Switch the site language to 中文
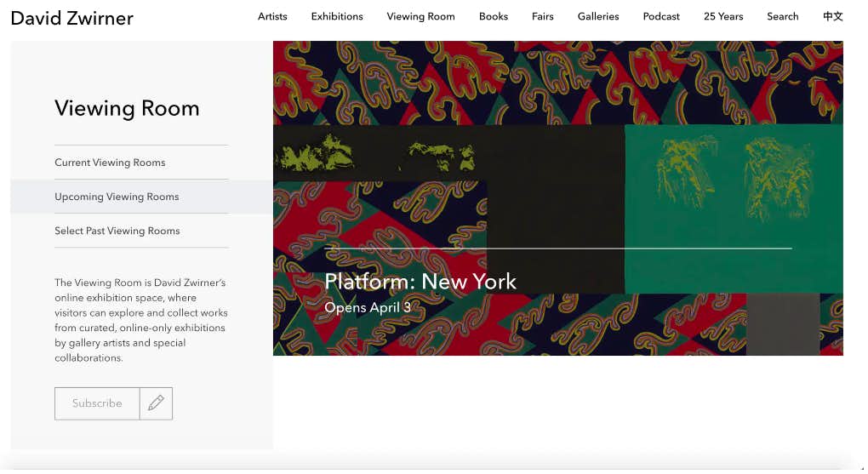868x474 pixels. 832,16
